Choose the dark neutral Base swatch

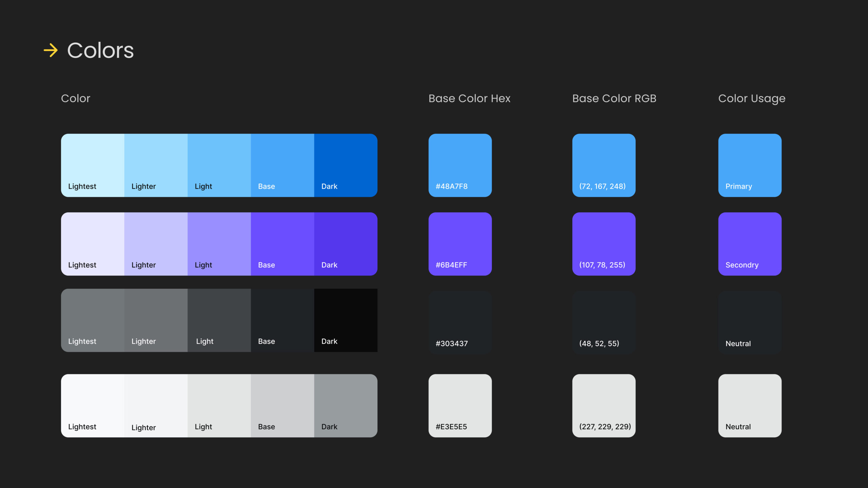(x=282, y=320)
